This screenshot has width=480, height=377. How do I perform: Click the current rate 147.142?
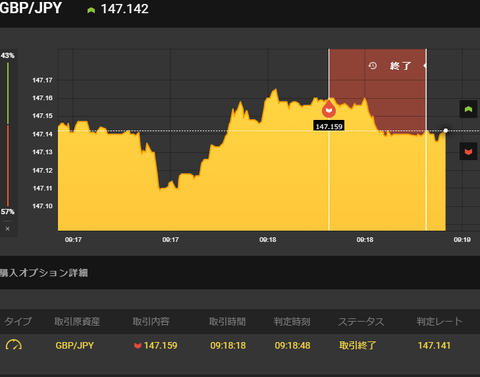pyautogui.click(x=125, y=9)
